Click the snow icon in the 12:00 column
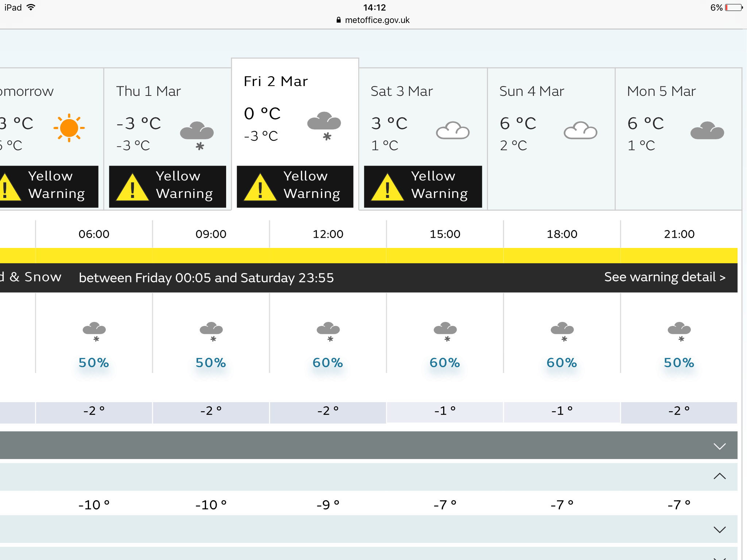 [328, 332]
